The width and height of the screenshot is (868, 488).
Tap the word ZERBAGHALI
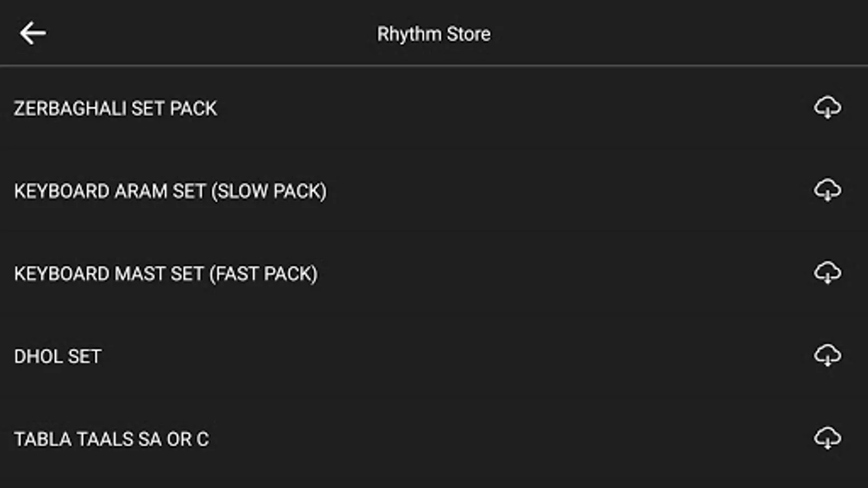pos(70,108)
